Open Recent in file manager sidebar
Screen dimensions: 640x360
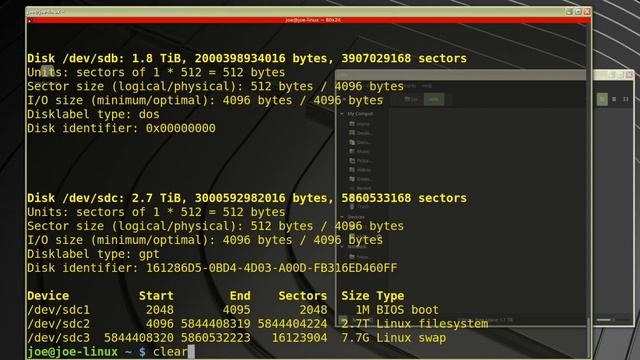click(360, 188)
